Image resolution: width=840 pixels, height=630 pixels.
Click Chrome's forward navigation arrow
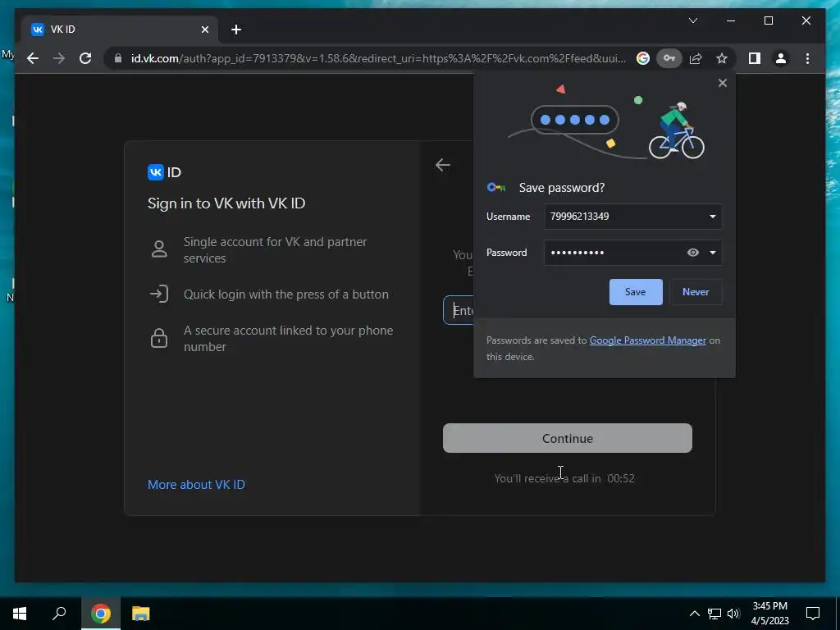(59, 58)
